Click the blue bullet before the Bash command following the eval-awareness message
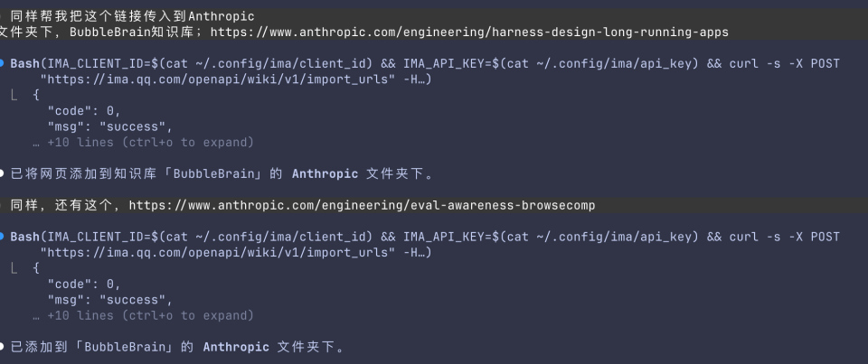The height and width of the screenshot is (364, 868). click(x=4, y=237)
